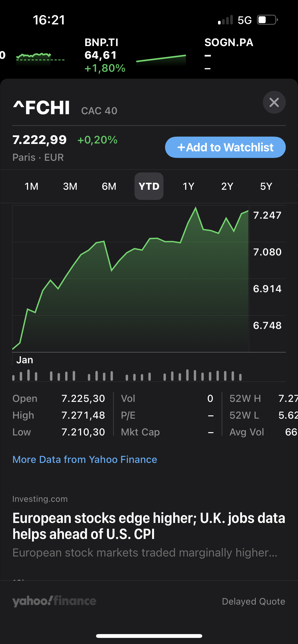Select the 5Y time range
This screenshot has height=644, width=298.
point(266,186)
